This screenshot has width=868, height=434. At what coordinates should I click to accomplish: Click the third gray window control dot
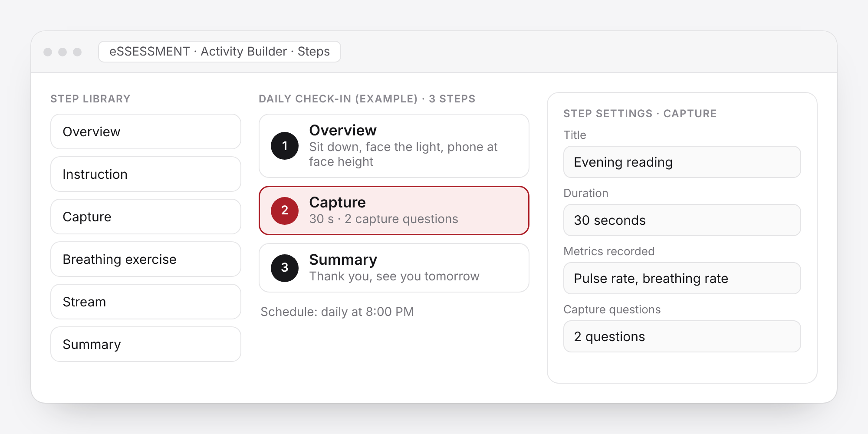click(x=77, y=52)
